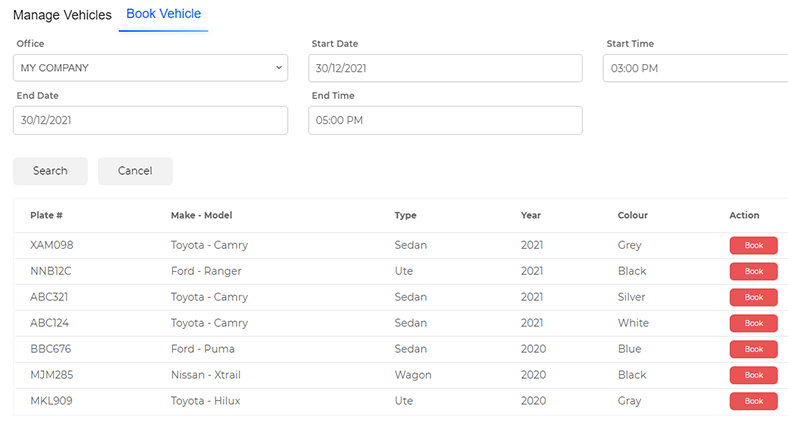Book the MKL909 Toyota Hilux
The width and height of the screenshot is (788, 429).
coord(753,401)
